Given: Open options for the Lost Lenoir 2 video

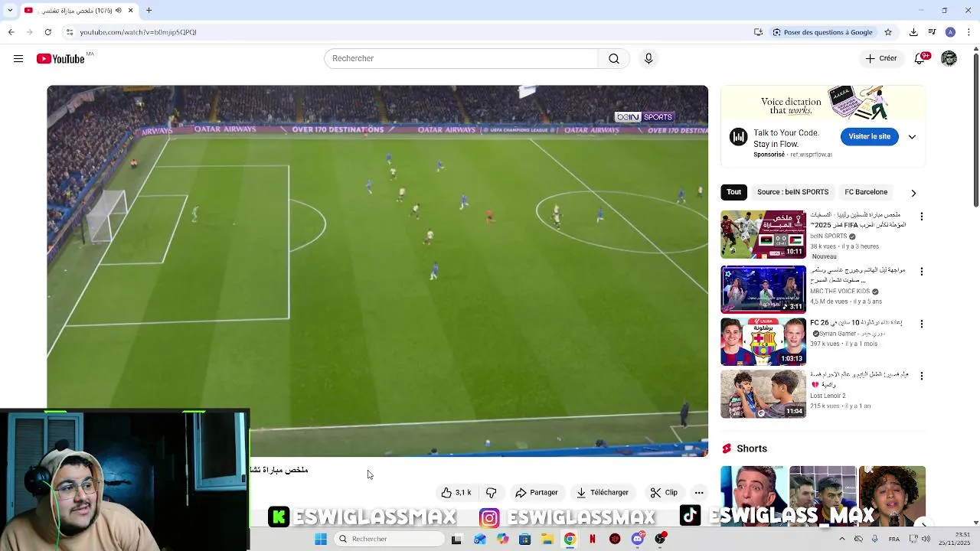Looking at the screenshot, I should [922, 376].
